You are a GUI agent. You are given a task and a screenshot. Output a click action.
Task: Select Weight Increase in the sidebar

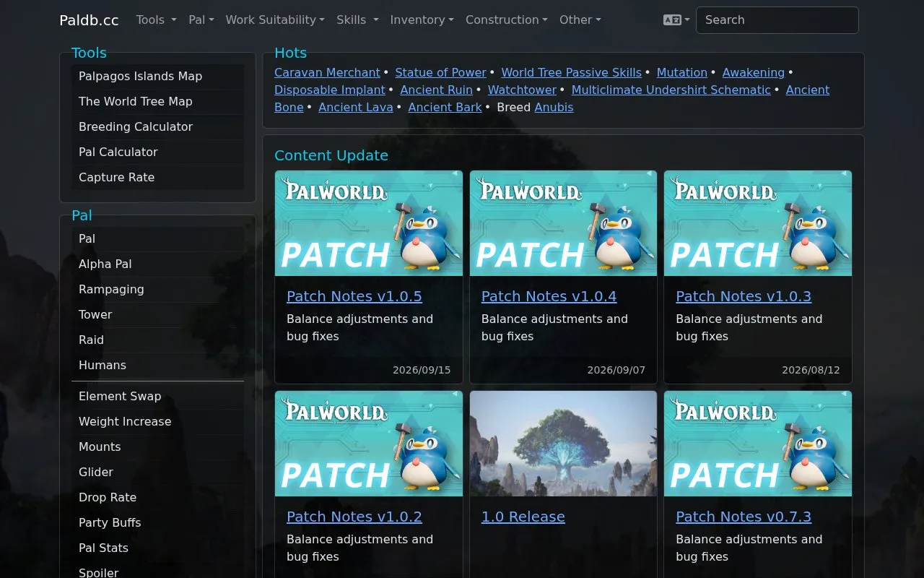pos(157,422)
